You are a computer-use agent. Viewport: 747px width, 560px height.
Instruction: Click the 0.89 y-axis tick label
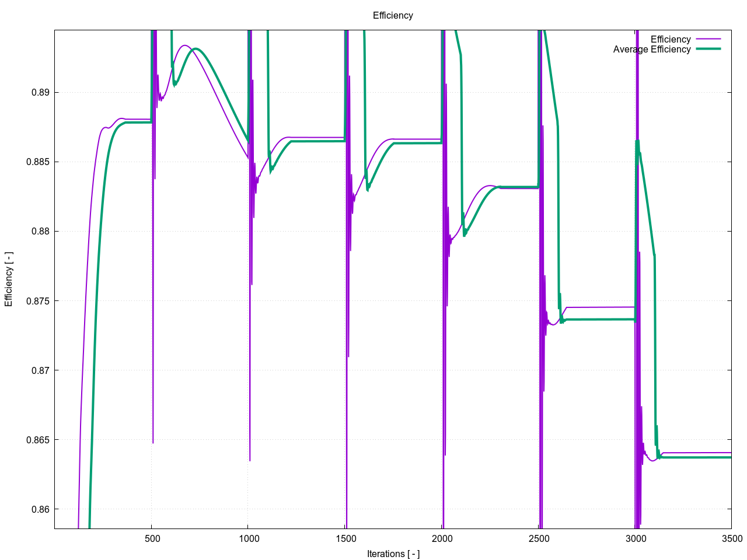(x=41, y=93)
